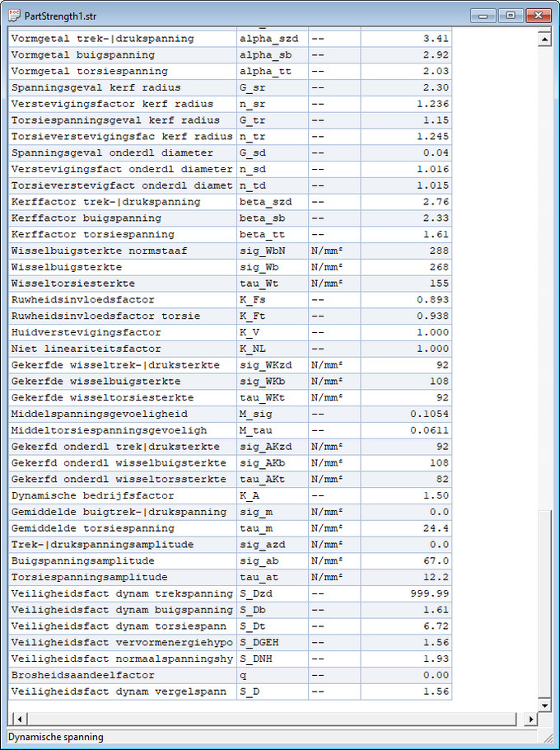Select the value 268 for sig_Wb
This screenshot has width=560, height=750.
439,267
